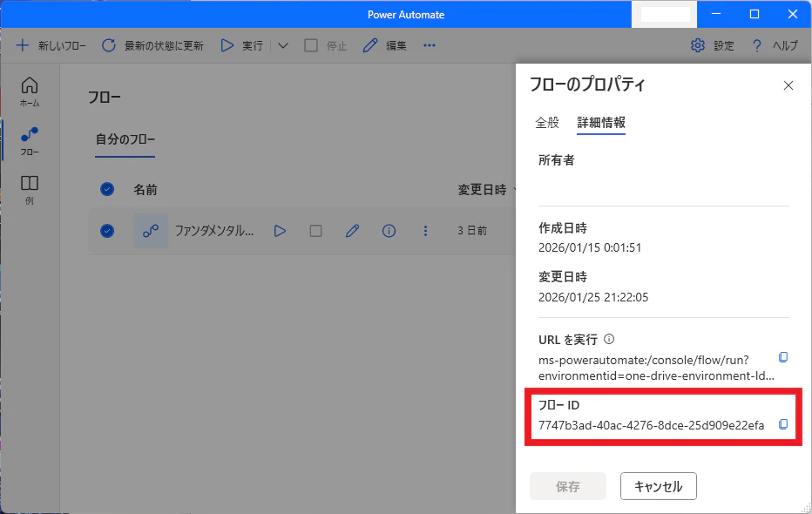
Task: Stop the ファンダメンタル flow with square icon
Action: [x=316, y=231]
